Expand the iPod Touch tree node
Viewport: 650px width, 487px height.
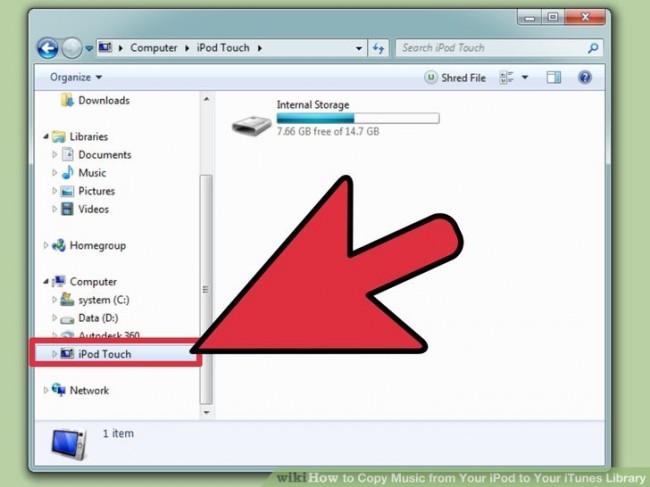click(x=54, y=354)
